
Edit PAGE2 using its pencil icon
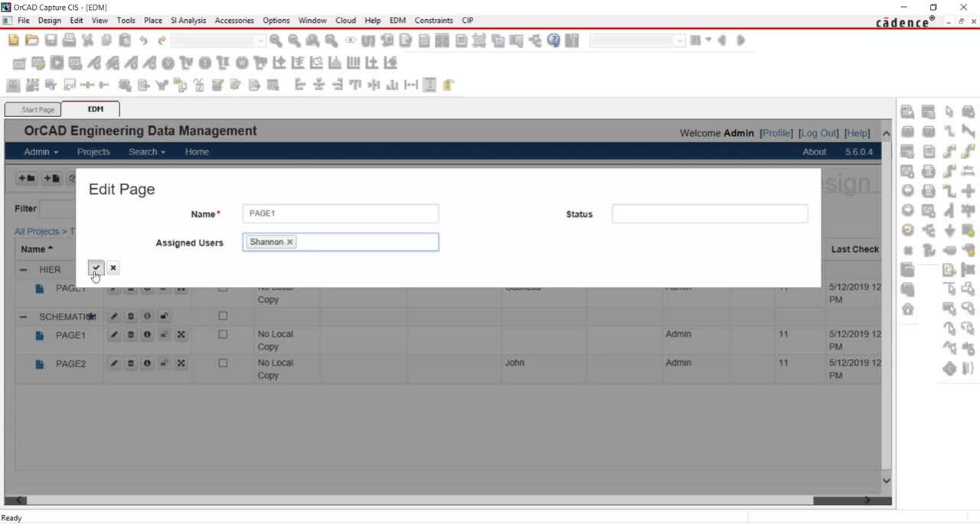pos(114,363)
